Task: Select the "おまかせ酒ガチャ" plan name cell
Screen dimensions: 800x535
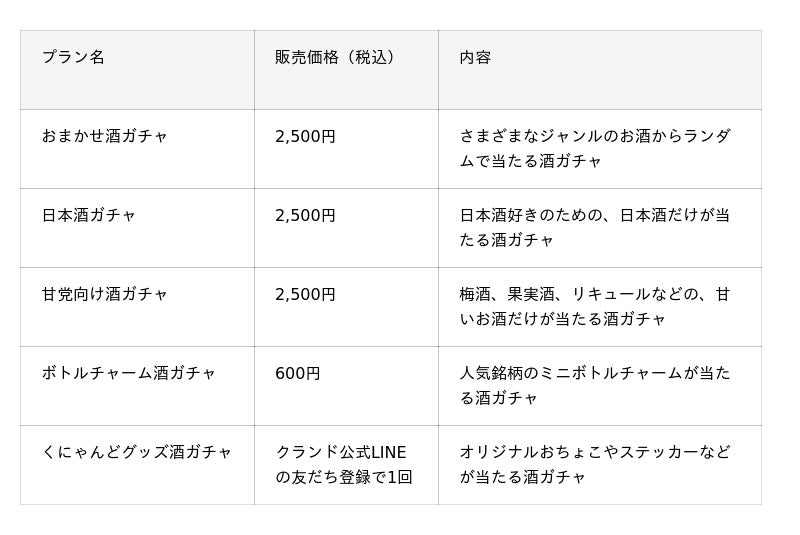Action: (105, 136)
